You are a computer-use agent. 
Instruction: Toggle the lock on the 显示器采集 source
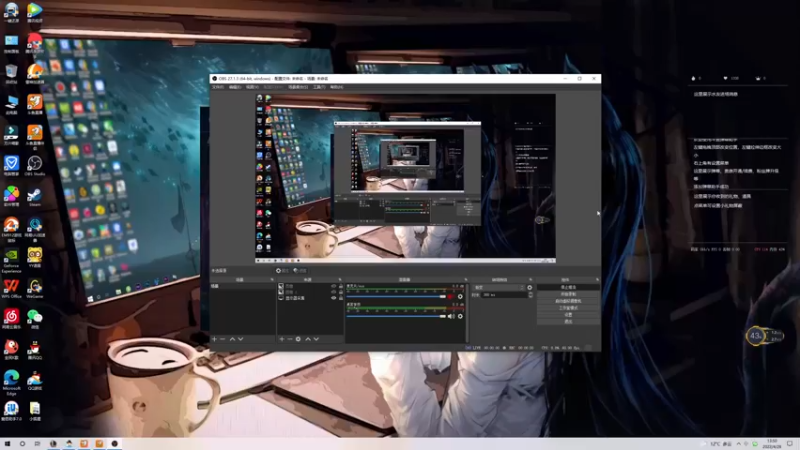click(341, 298)
